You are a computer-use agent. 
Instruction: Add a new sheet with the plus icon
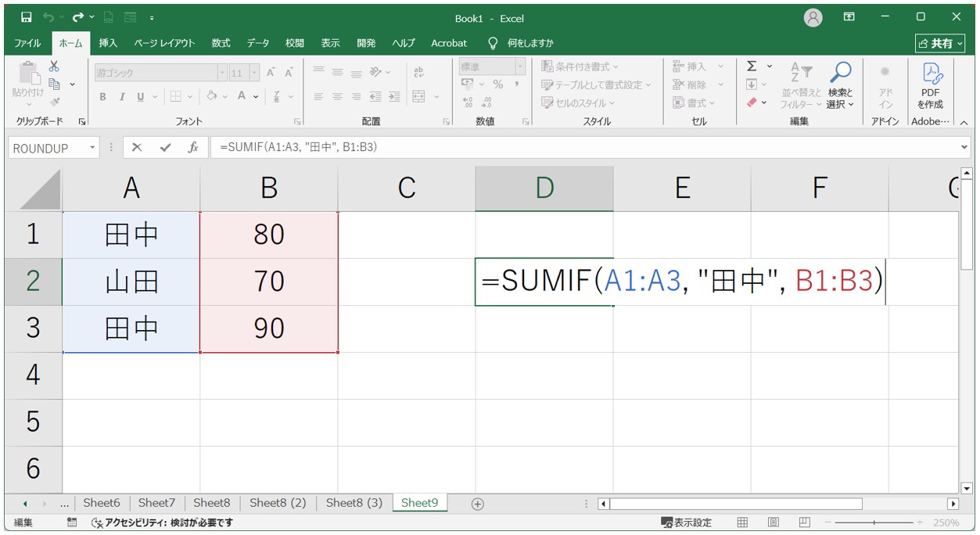pos(478,504)
